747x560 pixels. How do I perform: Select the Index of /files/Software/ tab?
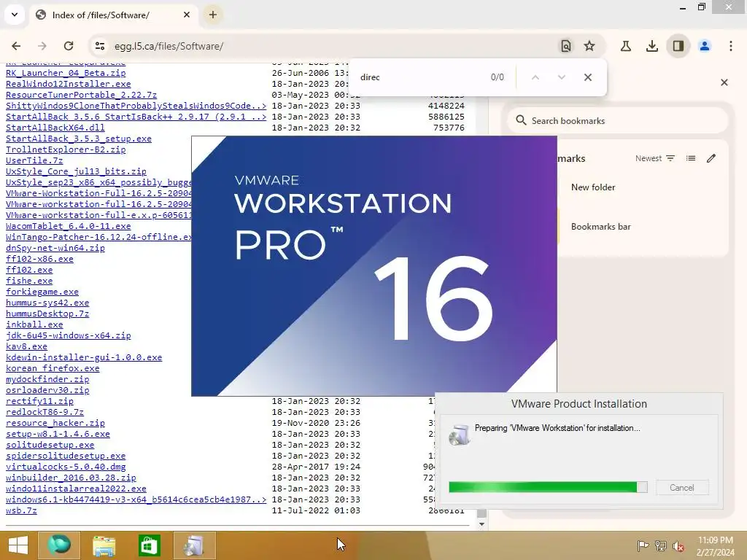[x=113, y=15]
